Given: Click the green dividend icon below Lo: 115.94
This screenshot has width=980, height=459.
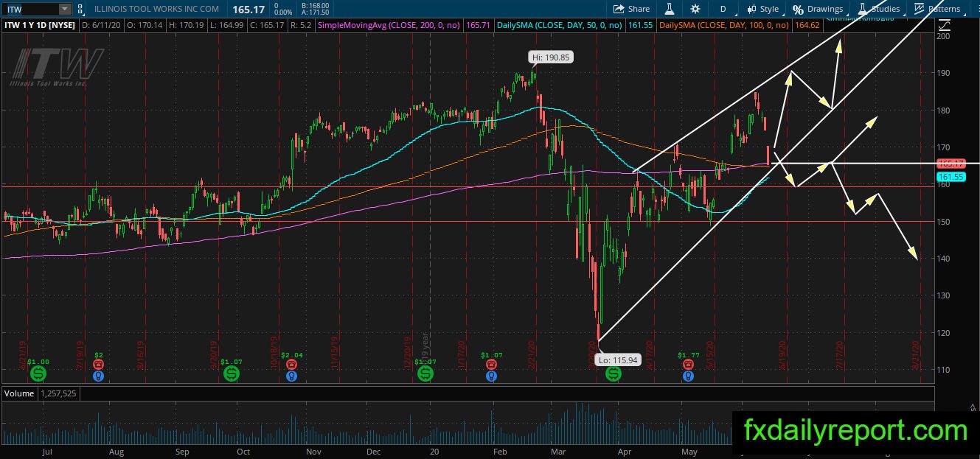Looking at the screenshot, I should pos(614,374).
